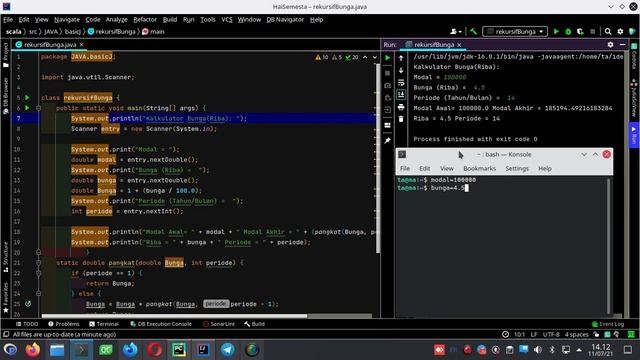Open Settings menu in Konsole
The width and height of the screenshot is (640, 360).
click(517, 169)
